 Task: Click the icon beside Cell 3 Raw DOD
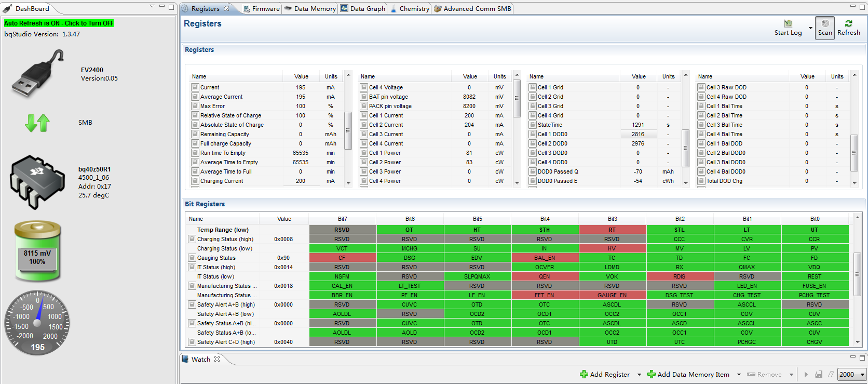(701, 87)
